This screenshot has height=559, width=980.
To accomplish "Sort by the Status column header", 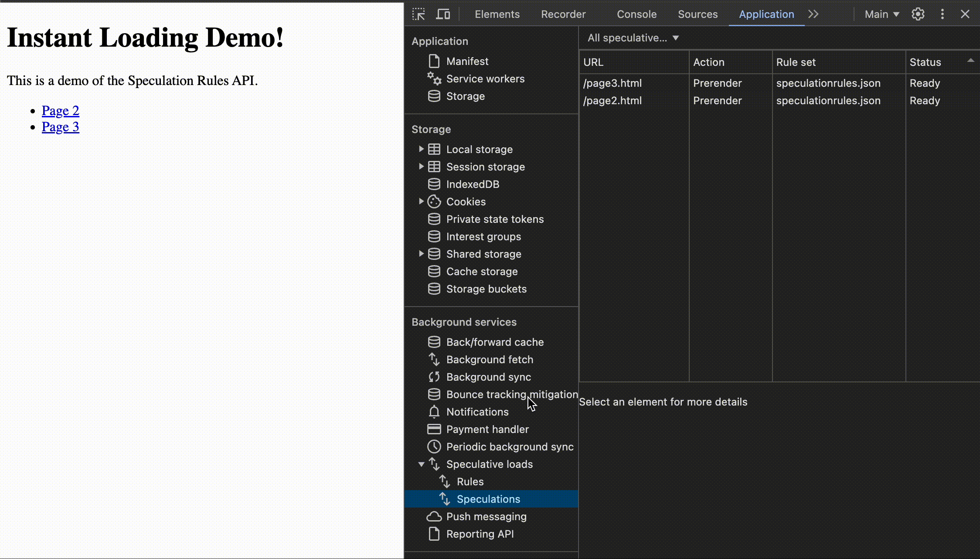I will click(943, 62).
